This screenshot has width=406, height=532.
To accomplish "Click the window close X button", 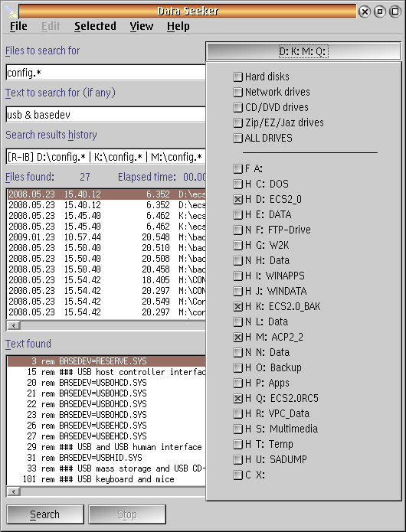I will pos(365,12).
